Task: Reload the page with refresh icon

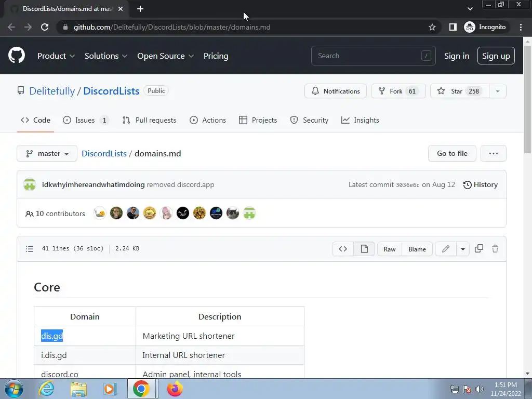Action: pyautogui.click(x=45, y=27)
